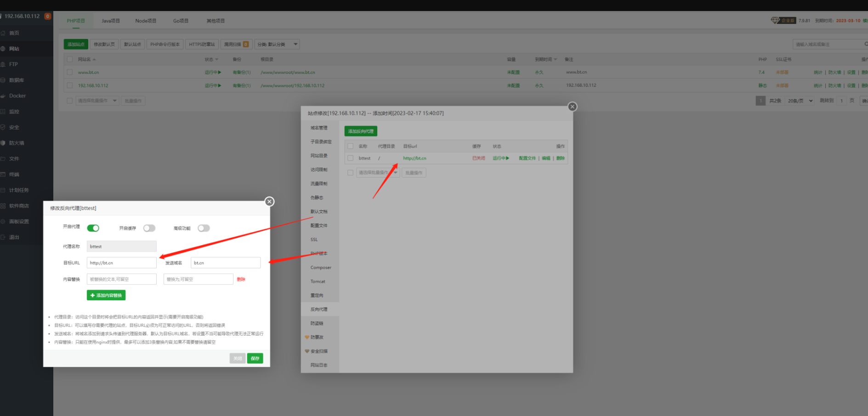This screenshot has height=416, width=868.
Task: Open the proxy list 请选择批量操作 dropdown
Action: pos(378,173)
